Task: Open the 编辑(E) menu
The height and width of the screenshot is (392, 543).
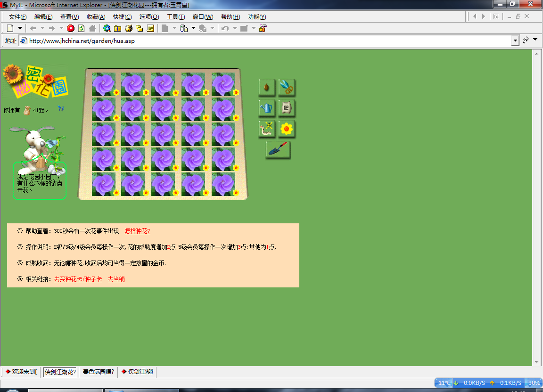Action: click(43, 17)
